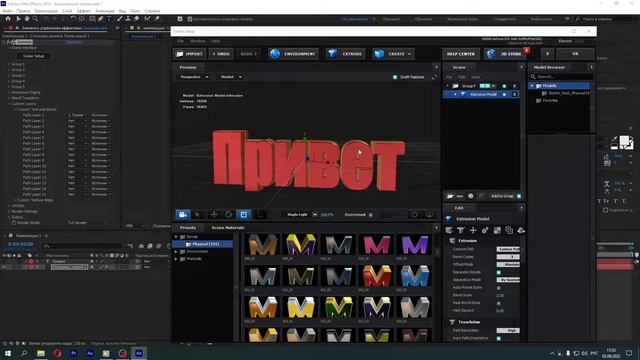Open the 3D Store
This screenshot has width=640, height=360.
point(505,54)
